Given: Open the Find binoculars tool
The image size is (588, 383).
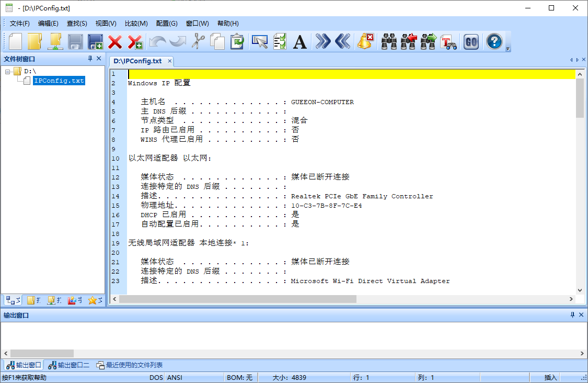Looking at the screenshot, I should point(389,41).
